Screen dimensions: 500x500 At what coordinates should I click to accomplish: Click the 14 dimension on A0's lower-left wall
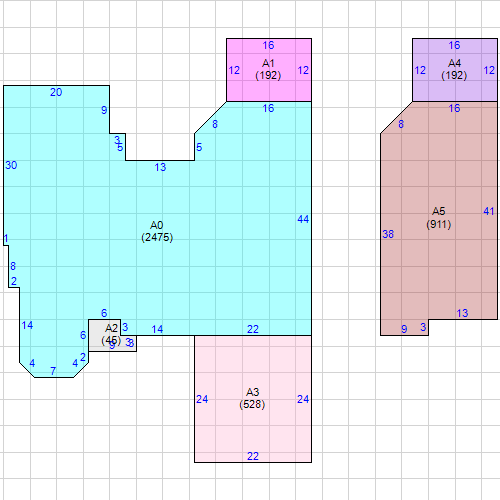coord(27,325)
